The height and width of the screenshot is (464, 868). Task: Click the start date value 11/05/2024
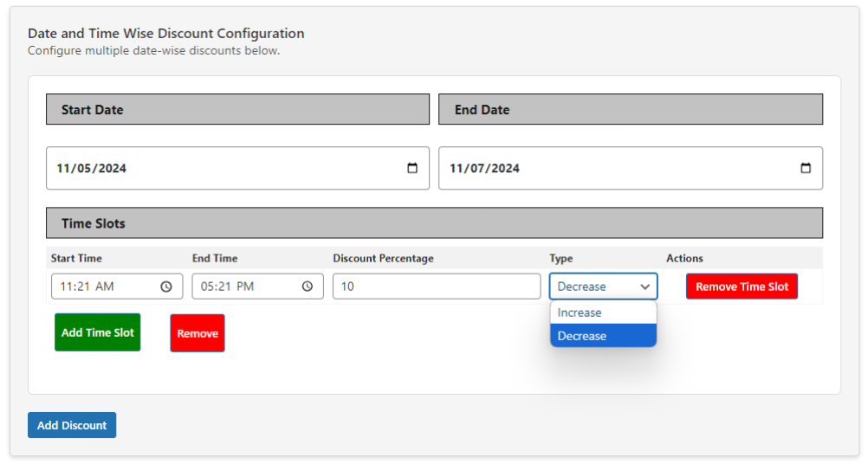coord(91,168)
